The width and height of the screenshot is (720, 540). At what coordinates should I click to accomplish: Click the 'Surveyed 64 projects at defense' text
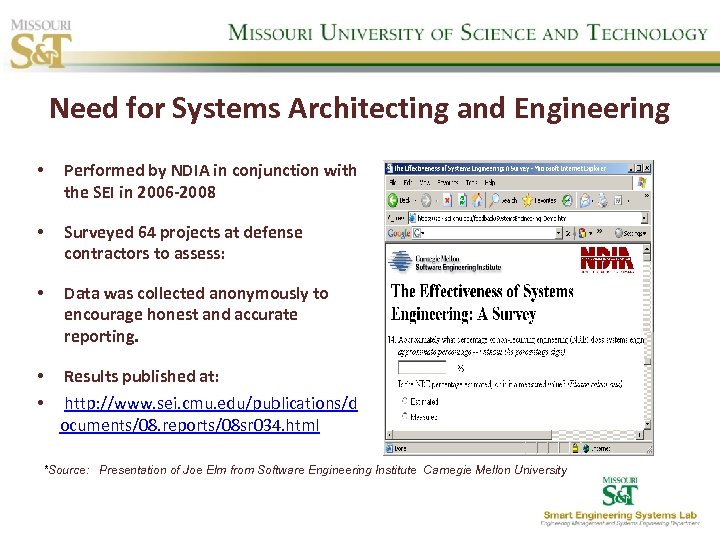(x=183, y=232)
